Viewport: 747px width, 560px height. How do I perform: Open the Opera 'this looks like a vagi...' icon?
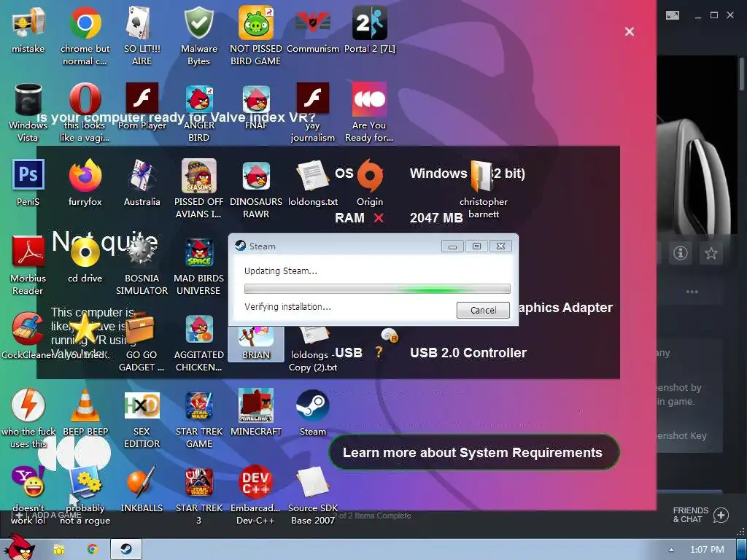tap(85, 99)
